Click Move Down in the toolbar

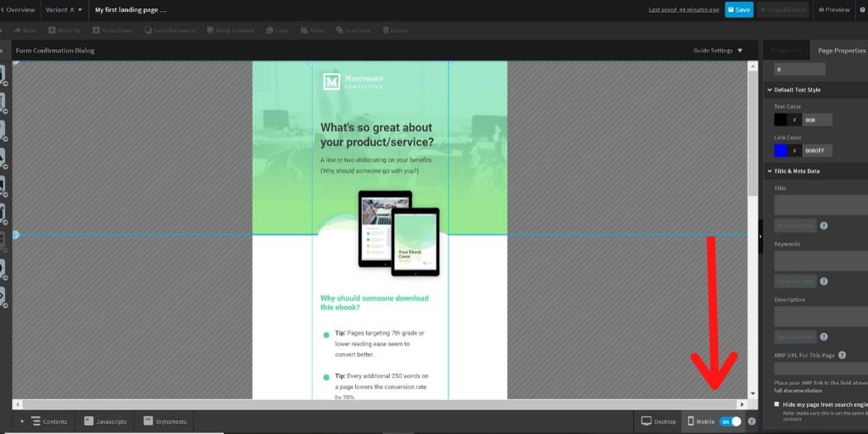113,31
